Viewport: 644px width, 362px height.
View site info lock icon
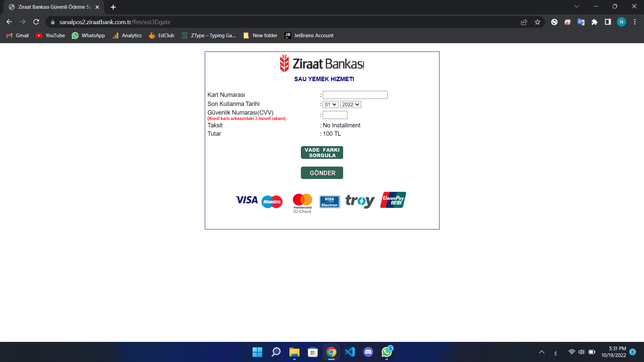[53, 22]
